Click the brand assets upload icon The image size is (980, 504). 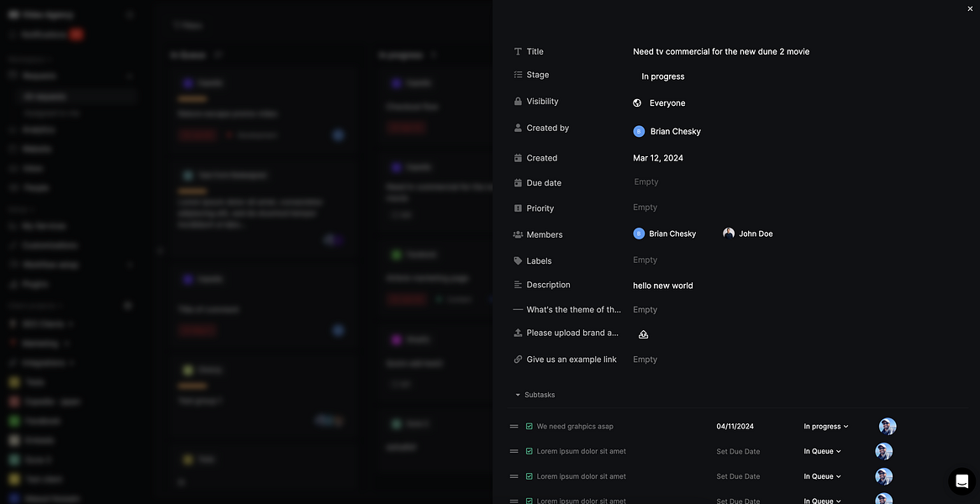point(643,334)
